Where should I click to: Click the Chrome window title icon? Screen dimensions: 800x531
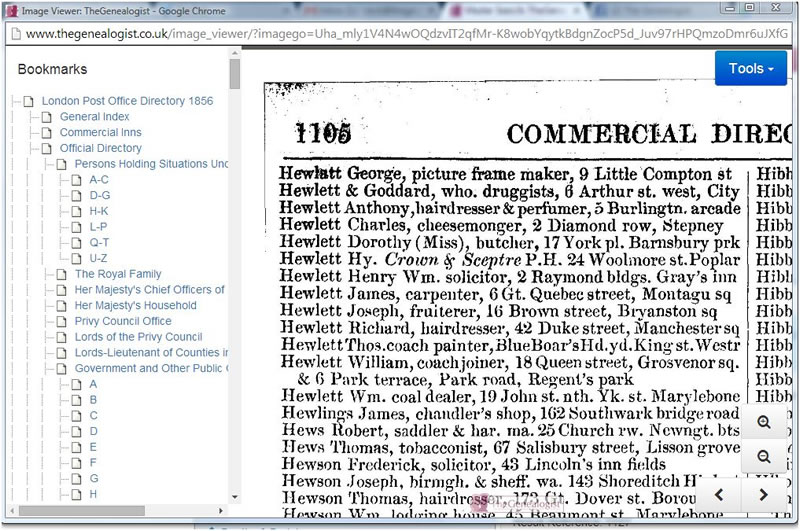click(x=12, y=10)
